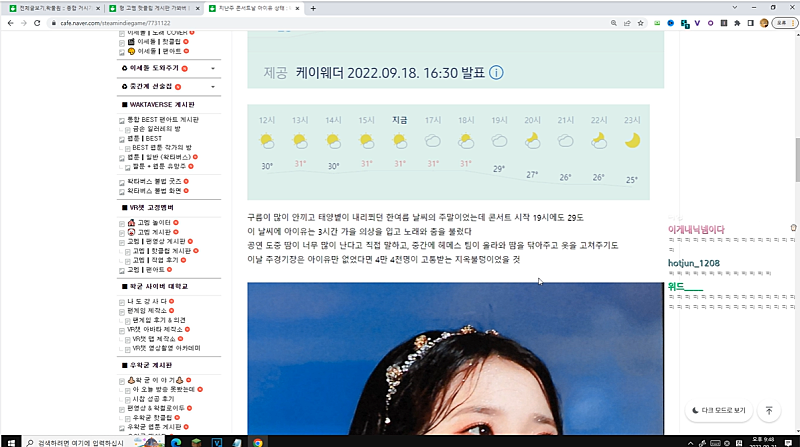Open the Chrome profile avatar
This screenshot has width=800, height=447.
(x=764, y=23)
